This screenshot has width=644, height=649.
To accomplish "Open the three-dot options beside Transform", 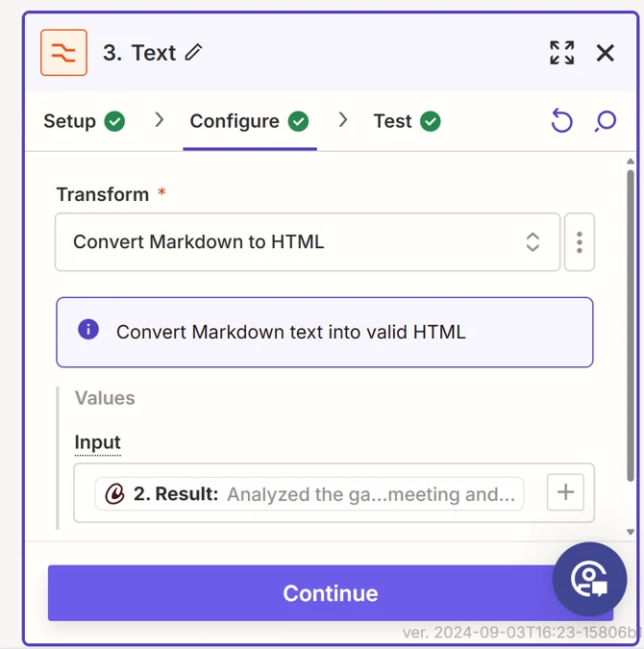I will [x=579, y=242].
